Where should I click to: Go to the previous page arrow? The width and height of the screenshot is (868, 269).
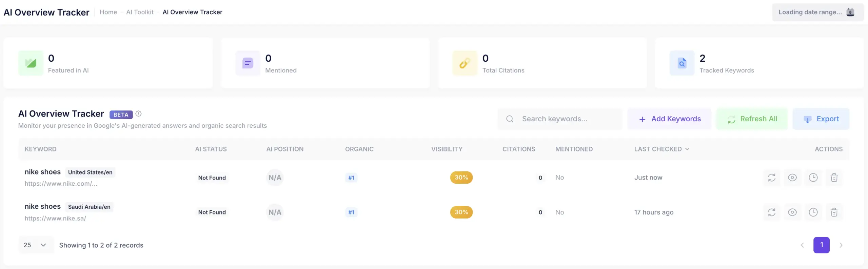pos(802,245)
